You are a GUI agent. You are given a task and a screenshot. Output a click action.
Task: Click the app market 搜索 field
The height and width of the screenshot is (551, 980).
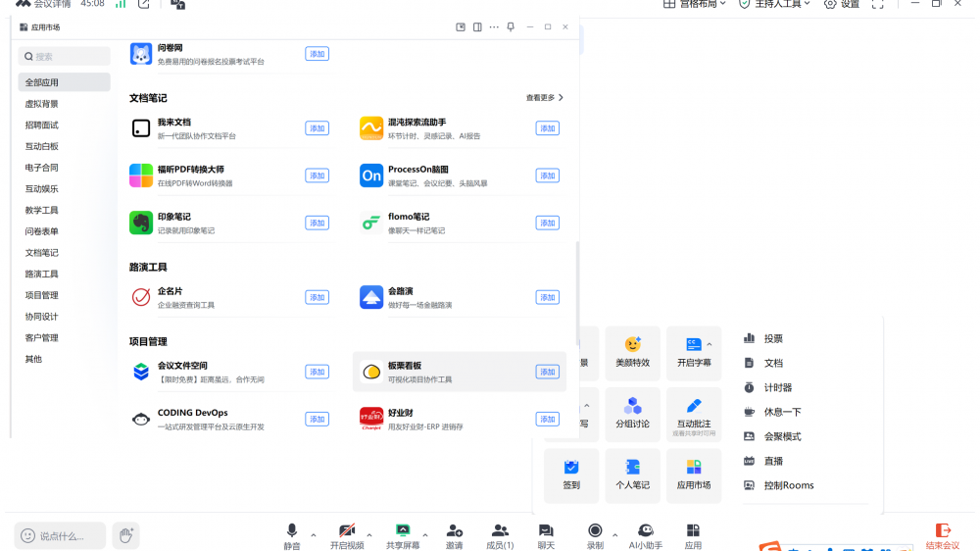[65, 56]
